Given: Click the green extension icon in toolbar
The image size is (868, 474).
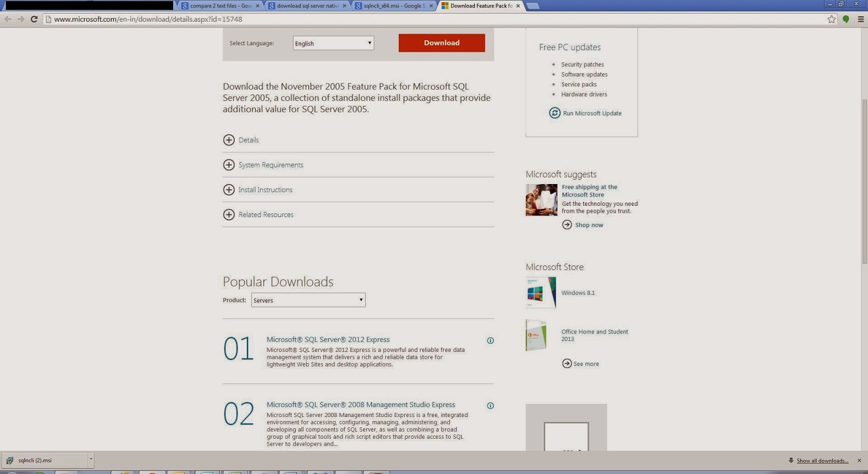Looking at the screenshot, I should [x=846, y=19].
